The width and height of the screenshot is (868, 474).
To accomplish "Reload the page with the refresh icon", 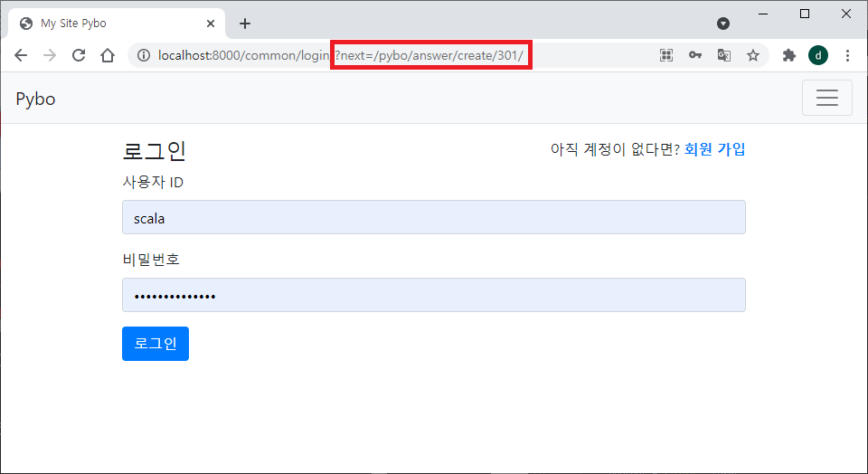I will coord(79,55).
